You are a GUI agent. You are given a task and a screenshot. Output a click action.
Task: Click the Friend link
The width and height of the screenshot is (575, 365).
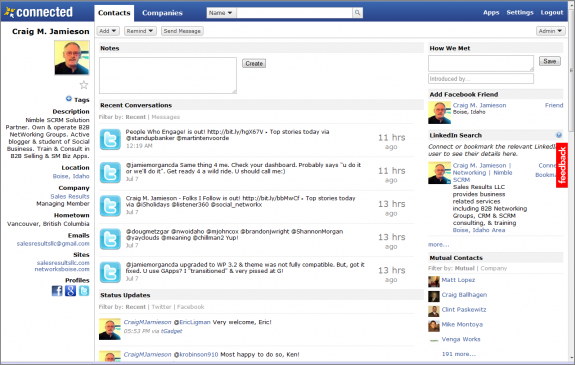(554, 105)
